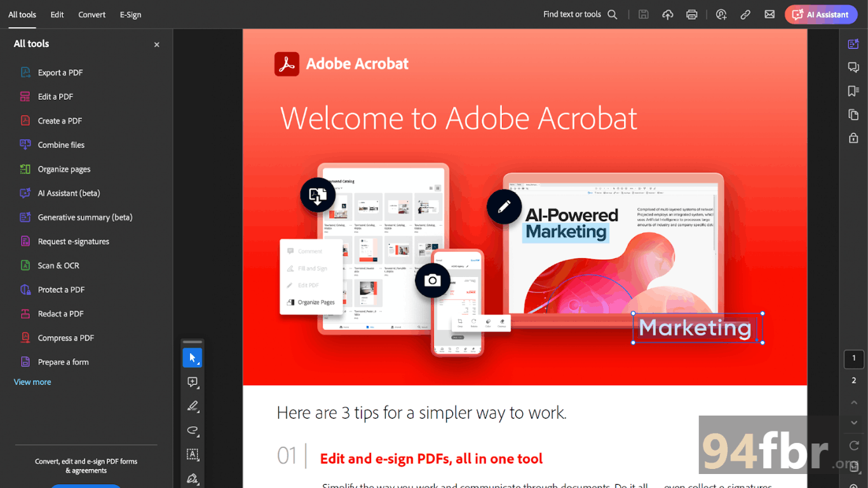
Task: Click the save disk icon
Action: 644,15
